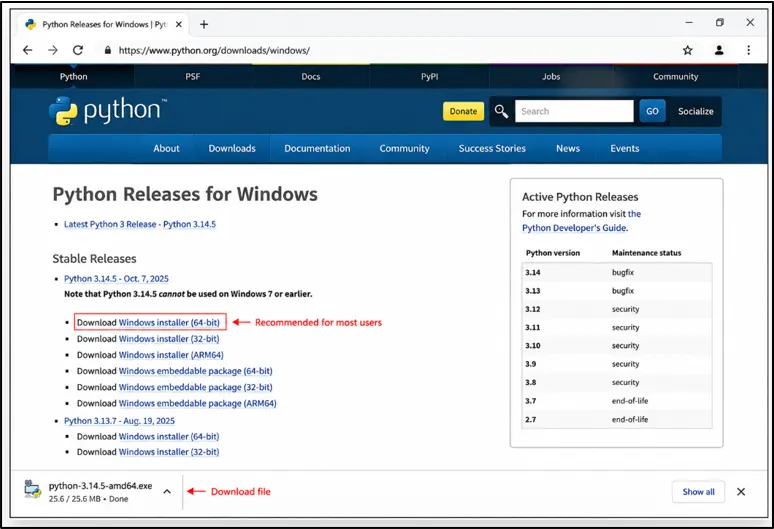Reload the python.org page

78,50
